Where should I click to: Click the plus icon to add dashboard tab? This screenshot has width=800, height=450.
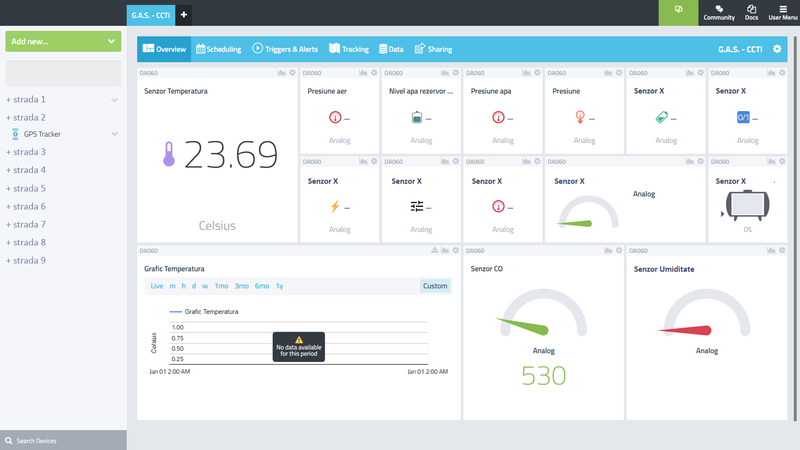pyautogui.click(x=184, y=14)
